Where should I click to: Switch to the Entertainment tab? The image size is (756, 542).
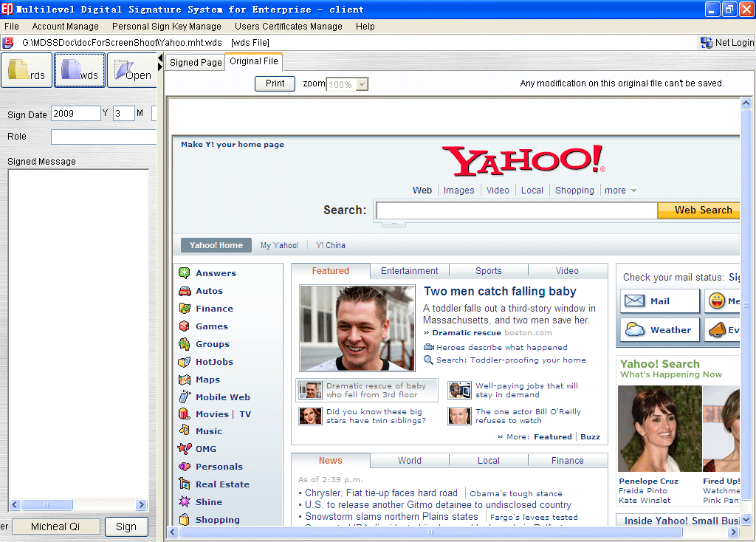click(x=409, y=271)
